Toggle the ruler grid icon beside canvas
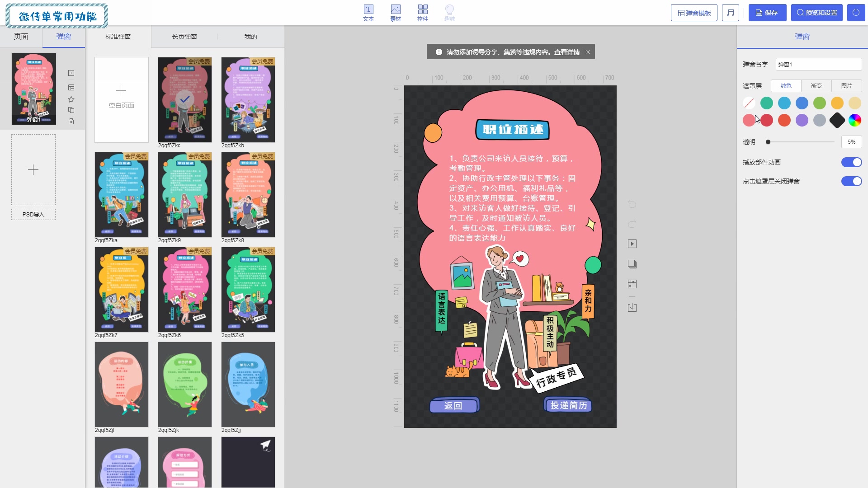Viewport: 868px width, 488px height. (632, 284)
